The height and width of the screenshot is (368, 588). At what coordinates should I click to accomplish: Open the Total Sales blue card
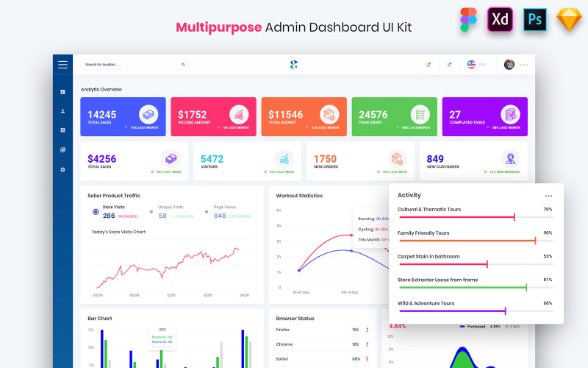point(121,117)
